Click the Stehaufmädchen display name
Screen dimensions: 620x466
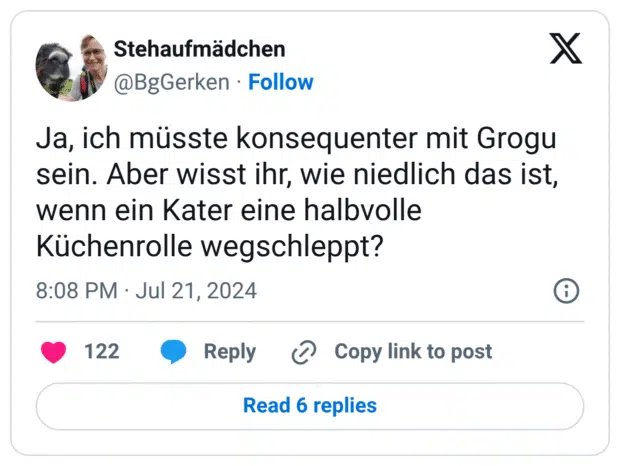[199, 49]
